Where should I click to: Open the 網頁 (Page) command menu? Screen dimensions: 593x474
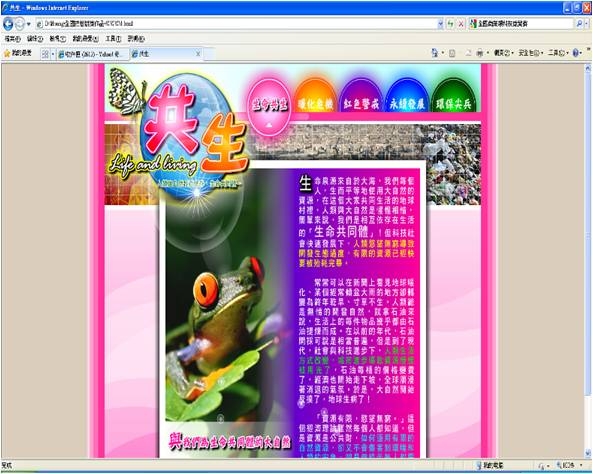click(x=504, y=53)
